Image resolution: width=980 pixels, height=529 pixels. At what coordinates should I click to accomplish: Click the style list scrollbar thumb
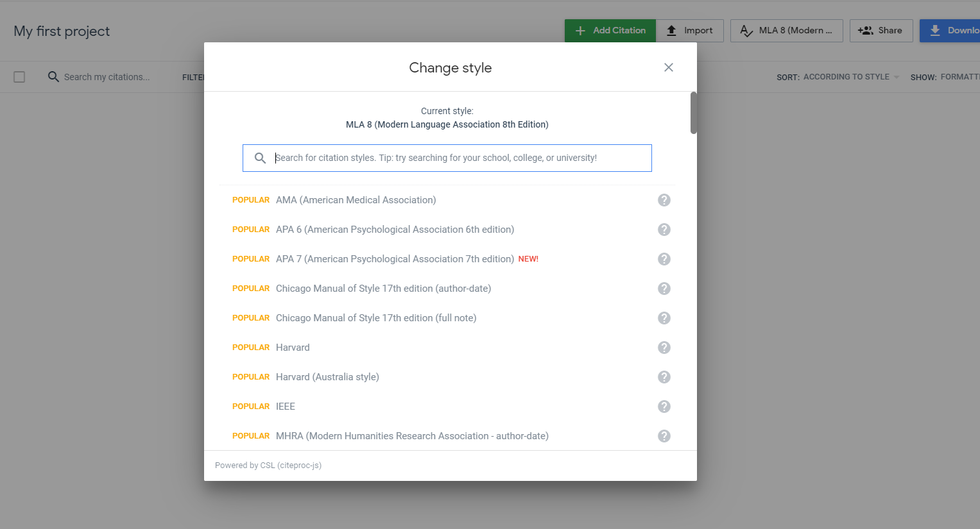(x=693, y=113)
